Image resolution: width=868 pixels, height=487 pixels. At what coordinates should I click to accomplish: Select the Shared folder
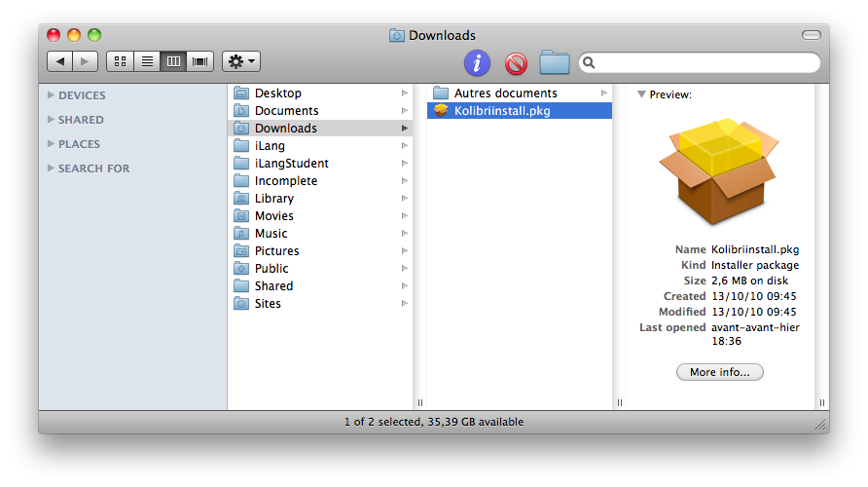click(x=320, y=286)
